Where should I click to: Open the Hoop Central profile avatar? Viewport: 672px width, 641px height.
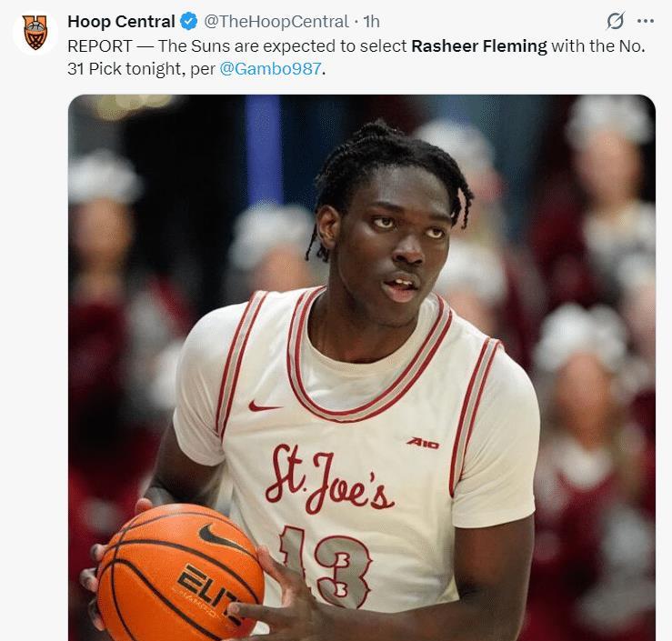35,33
